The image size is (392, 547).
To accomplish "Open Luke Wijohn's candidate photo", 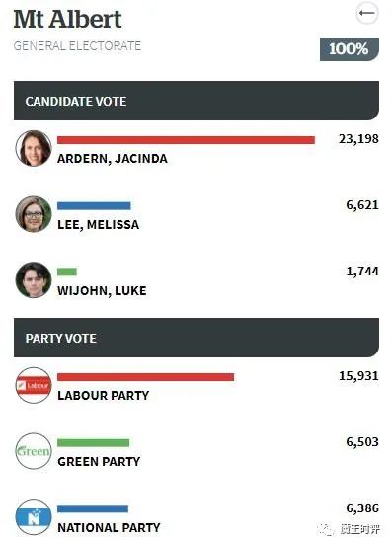I will pos(34,280).
